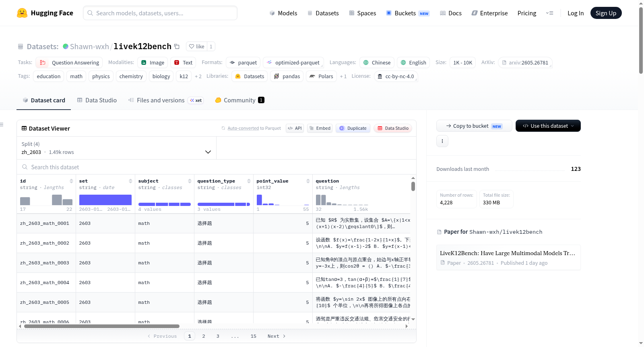The image size is (644, 347).
Task: Open the more navigation menu icon
Action: pos(549,13)
